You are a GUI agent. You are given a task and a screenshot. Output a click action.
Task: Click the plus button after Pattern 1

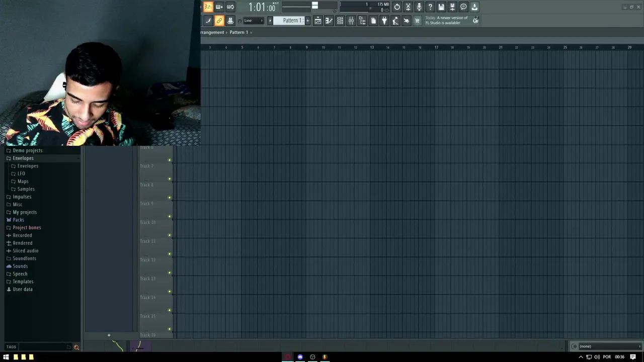tap(307, 21)
